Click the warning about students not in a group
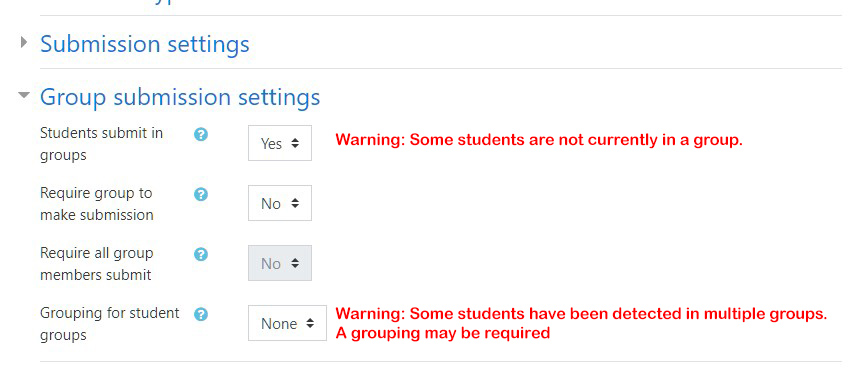 pyautogui.click(x=539, y=140)
